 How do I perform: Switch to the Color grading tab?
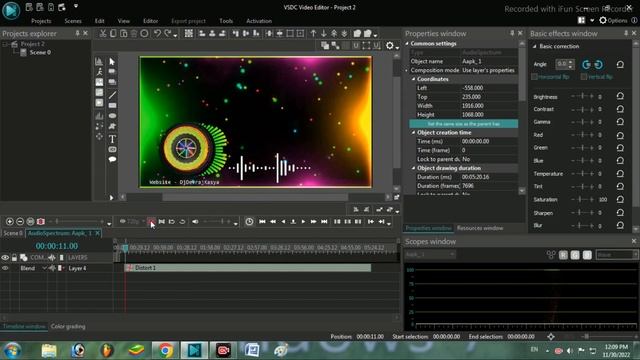68,327
